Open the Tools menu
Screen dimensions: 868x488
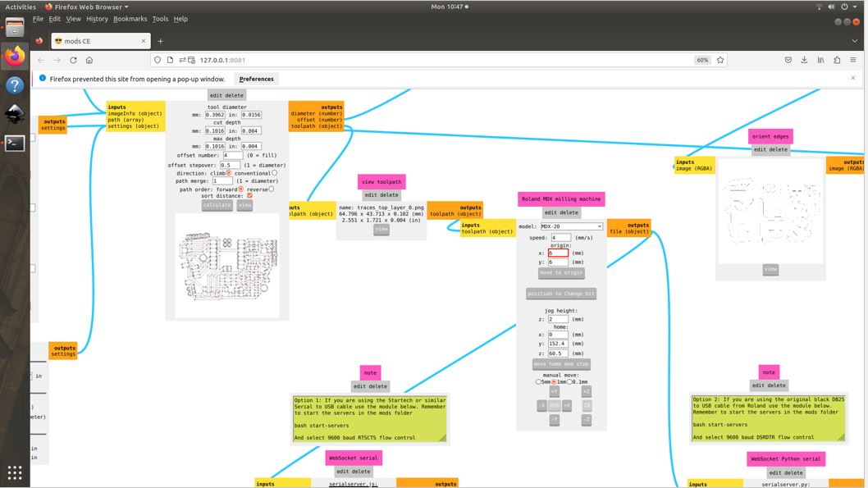pos(160,19)
